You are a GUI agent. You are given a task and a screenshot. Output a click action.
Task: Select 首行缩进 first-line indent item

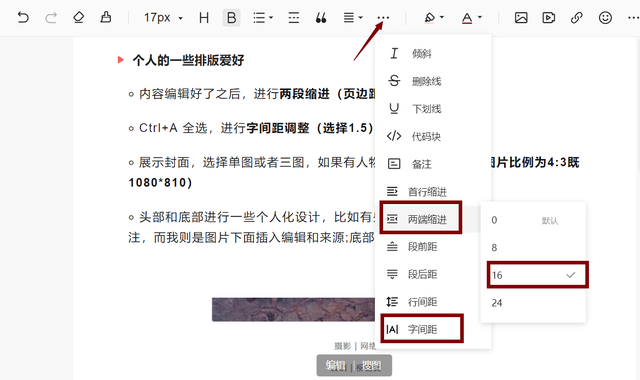433,191
